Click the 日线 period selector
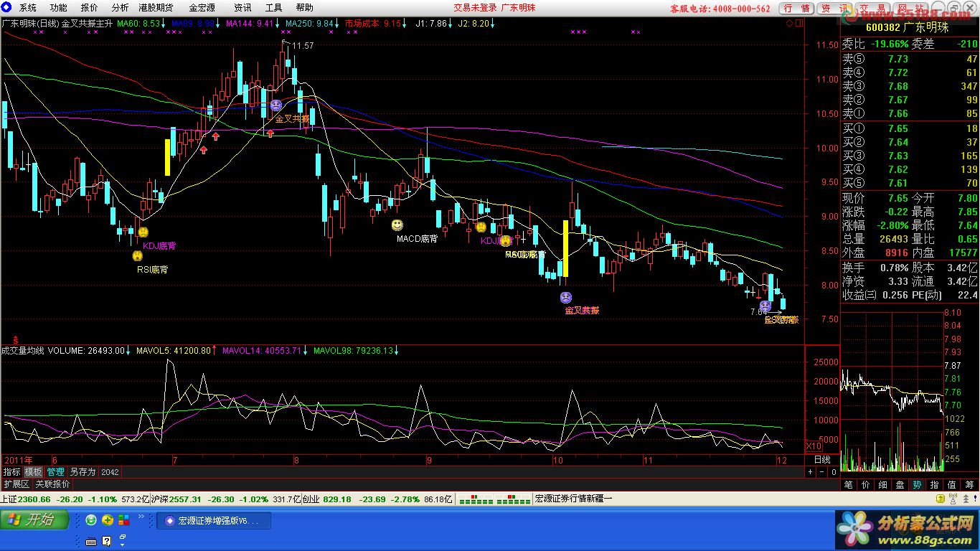The width and height of the screenshot is (980, 551). pos(822,460)
